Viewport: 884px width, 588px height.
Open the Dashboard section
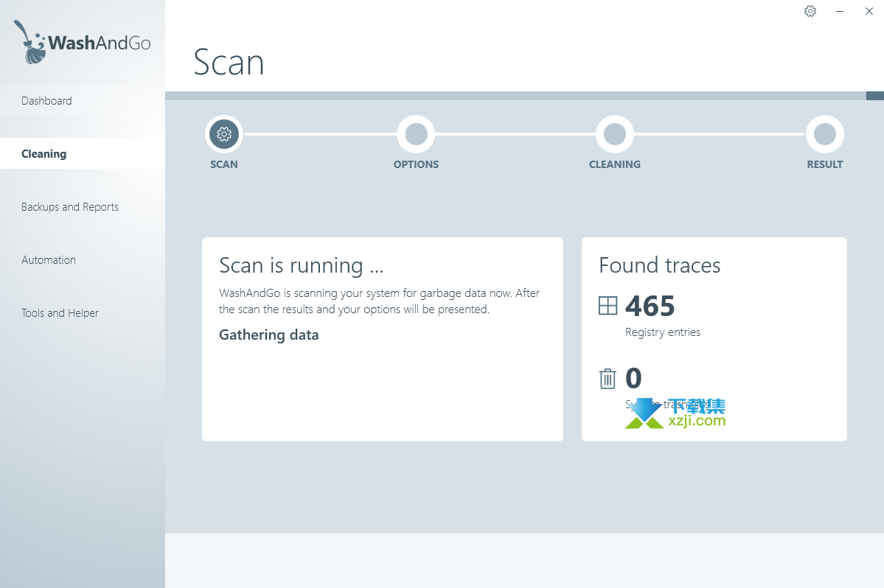[83, 101]
